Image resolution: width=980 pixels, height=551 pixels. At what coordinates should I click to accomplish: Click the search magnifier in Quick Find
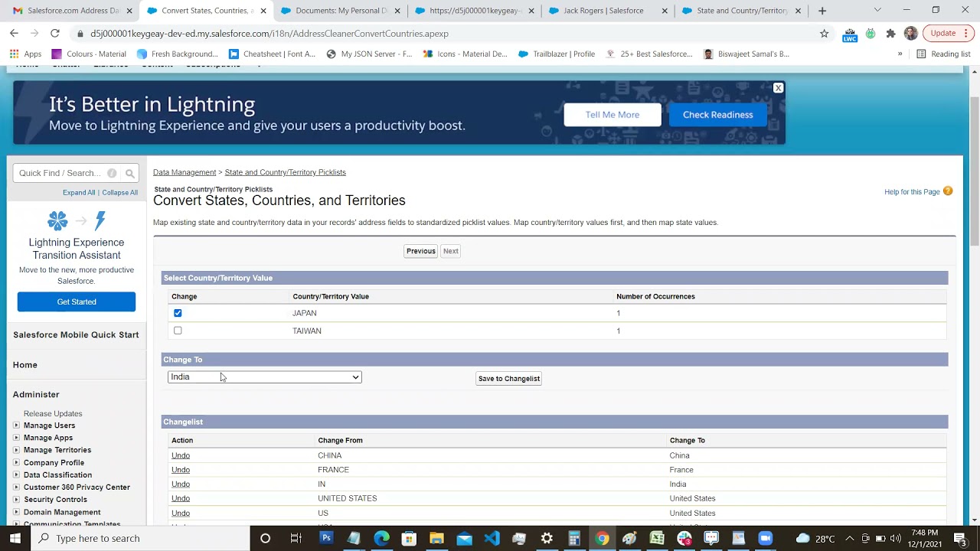point(130,174)
